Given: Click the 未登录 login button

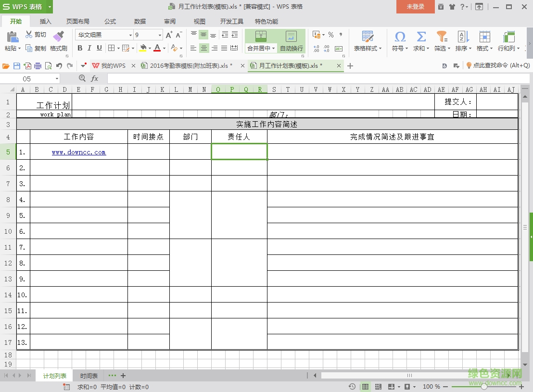Looking at the screenshot, I should [416, 6].
